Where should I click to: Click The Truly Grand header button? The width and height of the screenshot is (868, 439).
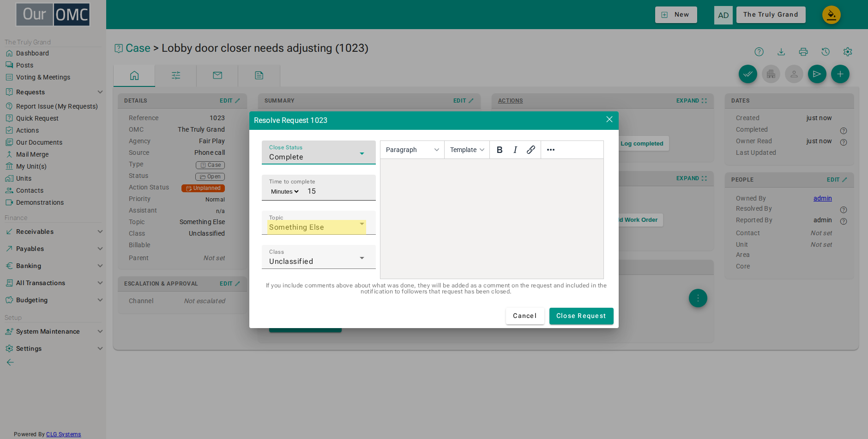(771, 15)
